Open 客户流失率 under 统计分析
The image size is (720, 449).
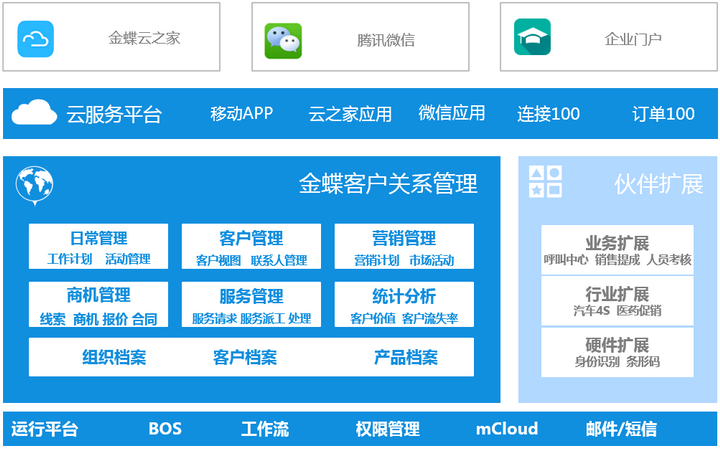pyautogui.click(x=430, y=319)
